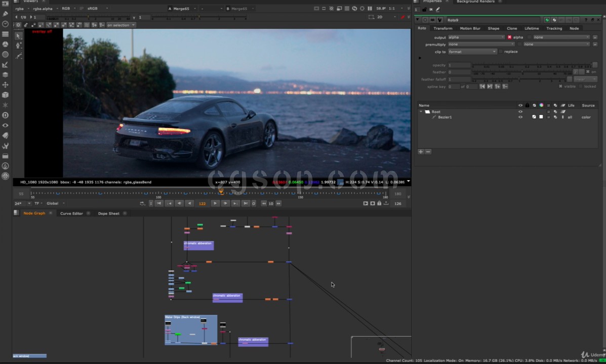Click the white color swatch for Bezier1

[541, 117]
